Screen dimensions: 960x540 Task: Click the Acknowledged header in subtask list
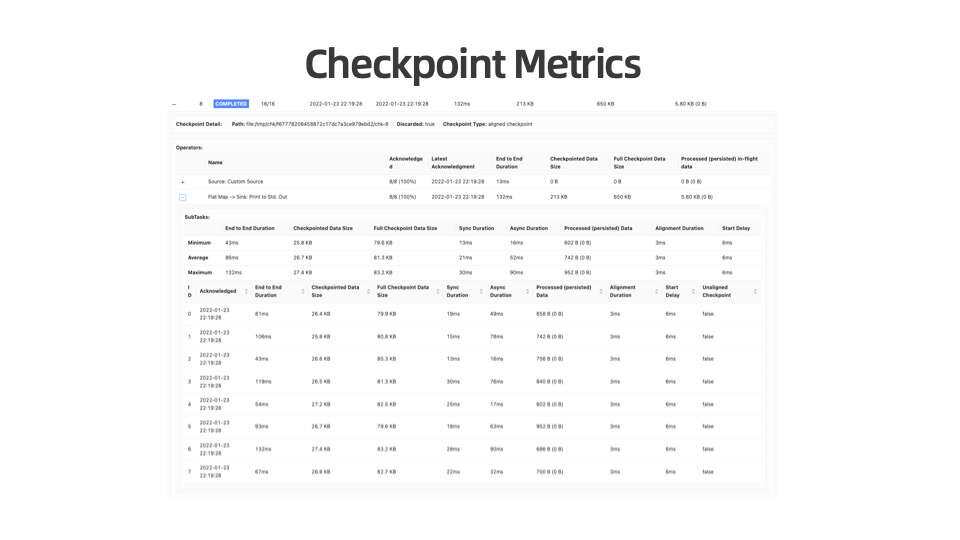coord(218,291)
